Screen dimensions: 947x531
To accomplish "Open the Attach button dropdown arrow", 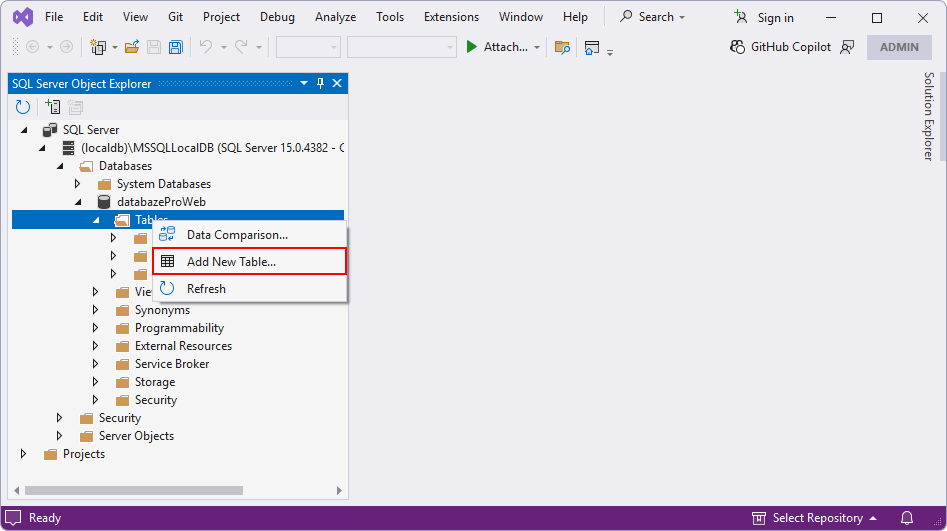I will pyautogui.click(x=537, y=47).
